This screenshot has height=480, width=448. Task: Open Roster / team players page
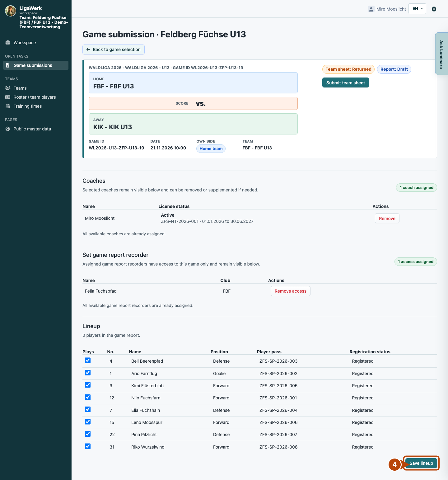click(x=36, y=97)
